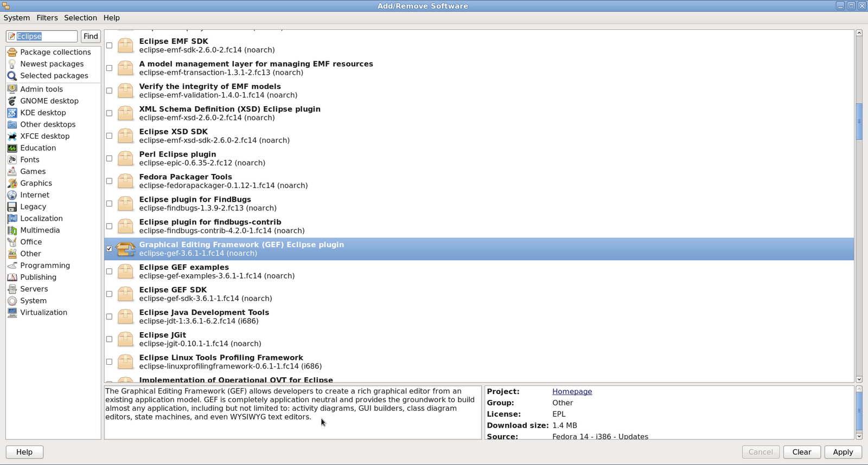This screenshot has width=868, height=465.
Task: Open the project Homepage link
Action: click(572, 391)
